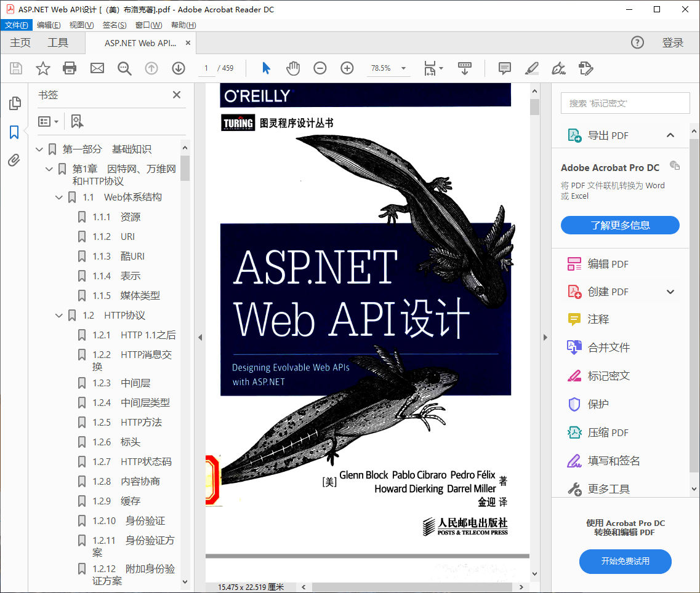This screenshot has width=700, height=593.
Task: Go to the previous page arrow
Action: coord(151,68)
